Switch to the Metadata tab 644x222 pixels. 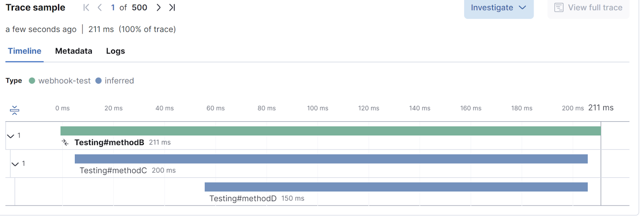[74, 51]
